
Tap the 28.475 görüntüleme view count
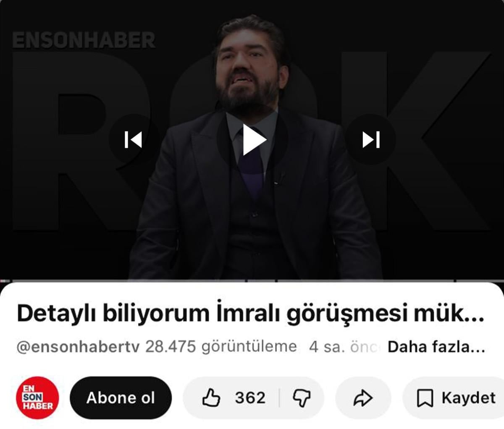[221, 347]
